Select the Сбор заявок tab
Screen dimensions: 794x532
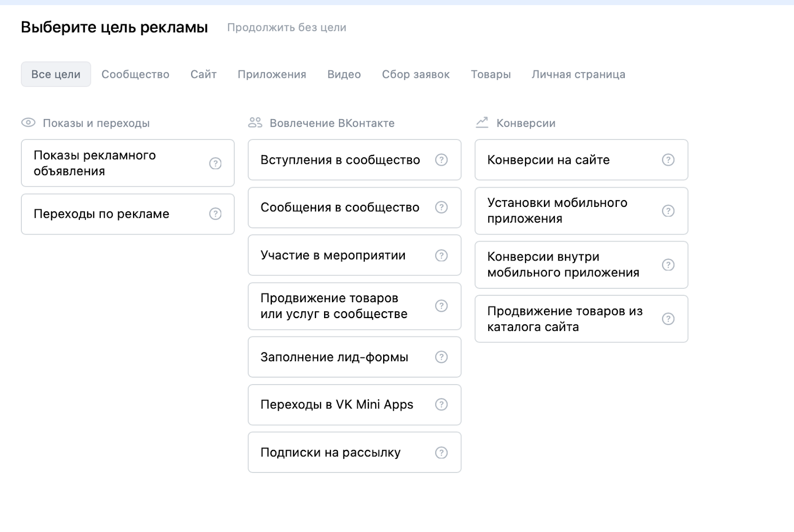(x=415, y=74)
